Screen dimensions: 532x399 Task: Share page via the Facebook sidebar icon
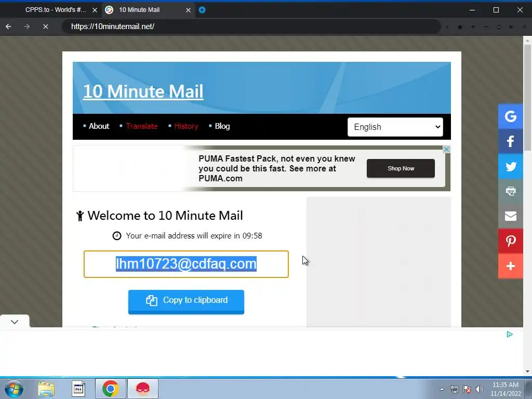[510, 141]
